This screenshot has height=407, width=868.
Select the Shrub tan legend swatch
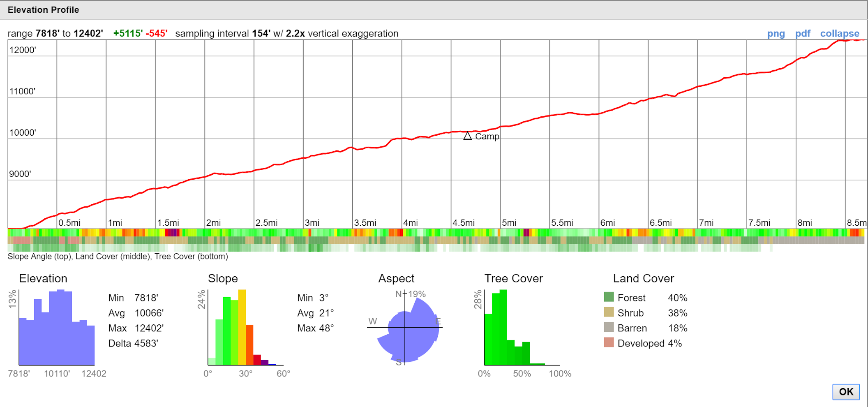point(609,312)
